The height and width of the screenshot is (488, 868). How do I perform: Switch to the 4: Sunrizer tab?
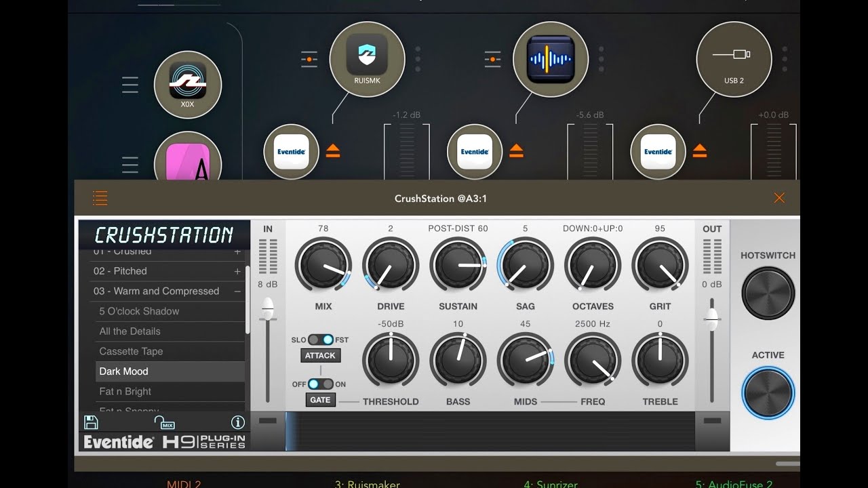pos(550,484)
